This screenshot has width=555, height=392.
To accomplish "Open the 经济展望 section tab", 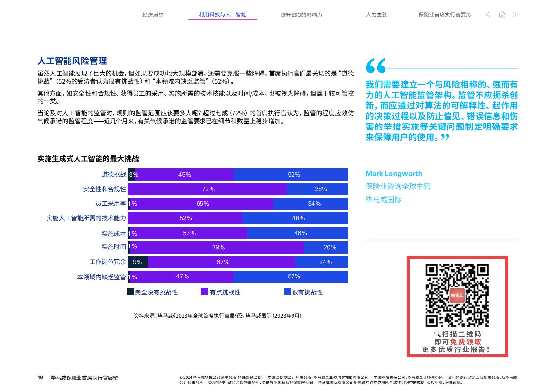I will (x=153, y=15).
